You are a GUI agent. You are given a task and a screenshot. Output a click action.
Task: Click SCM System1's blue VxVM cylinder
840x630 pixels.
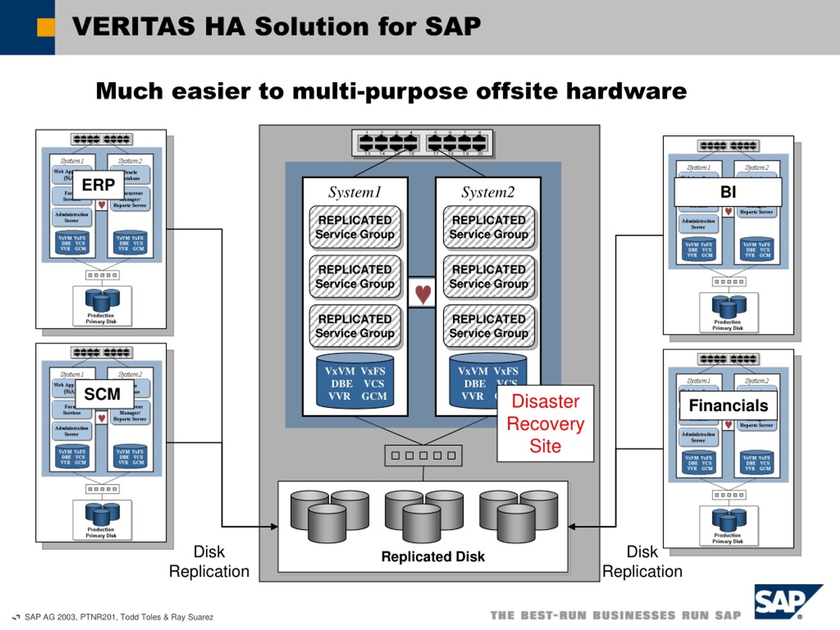72,456
